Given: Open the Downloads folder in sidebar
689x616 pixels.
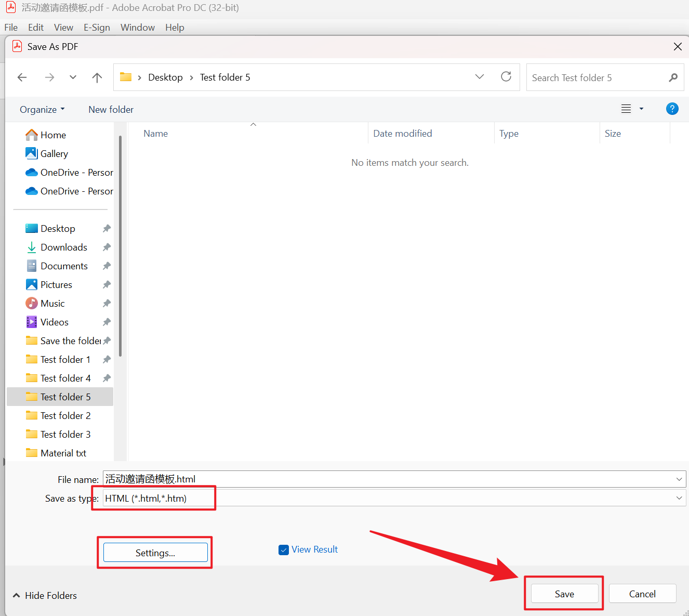Looking at the screenshot, I should click(63, 247).
